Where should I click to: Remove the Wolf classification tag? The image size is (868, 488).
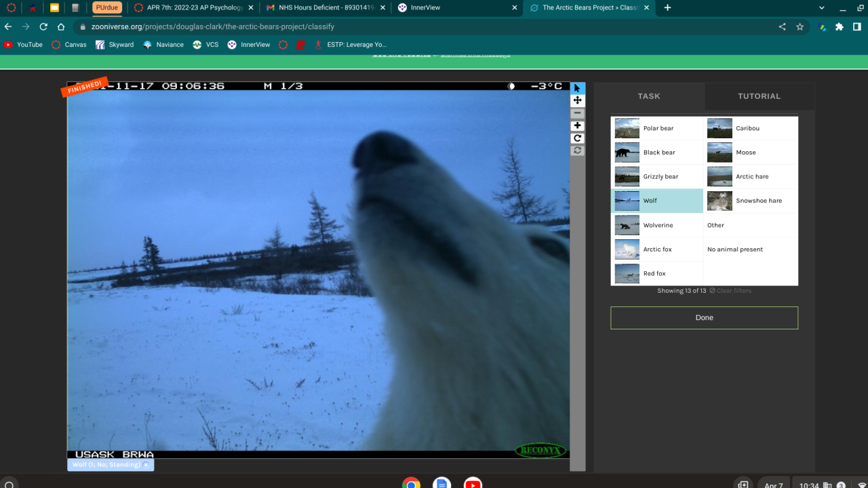click(x=146, y=465)
